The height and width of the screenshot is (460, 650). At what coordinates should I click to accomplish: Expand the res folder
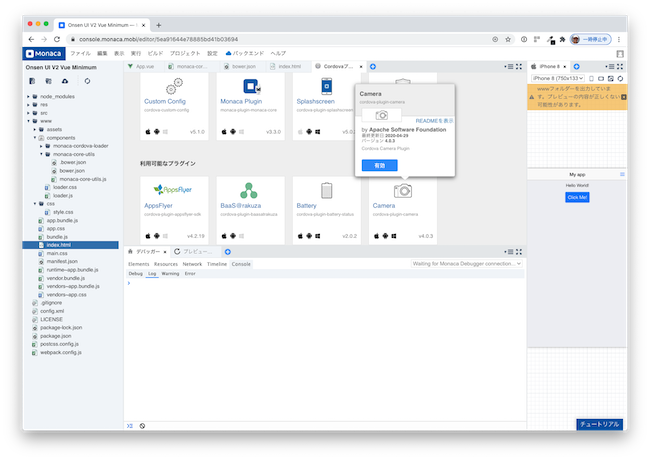click(x=28, y=105)
